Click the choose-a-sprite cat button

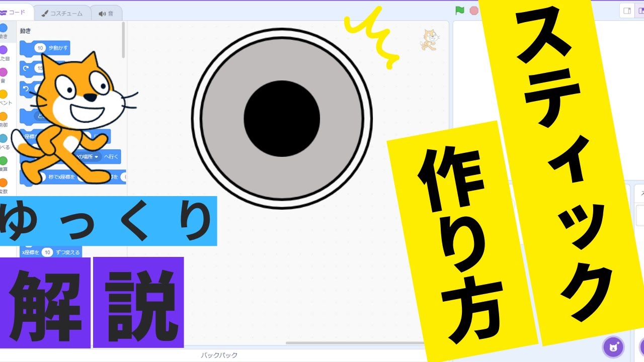coord(613,347)
